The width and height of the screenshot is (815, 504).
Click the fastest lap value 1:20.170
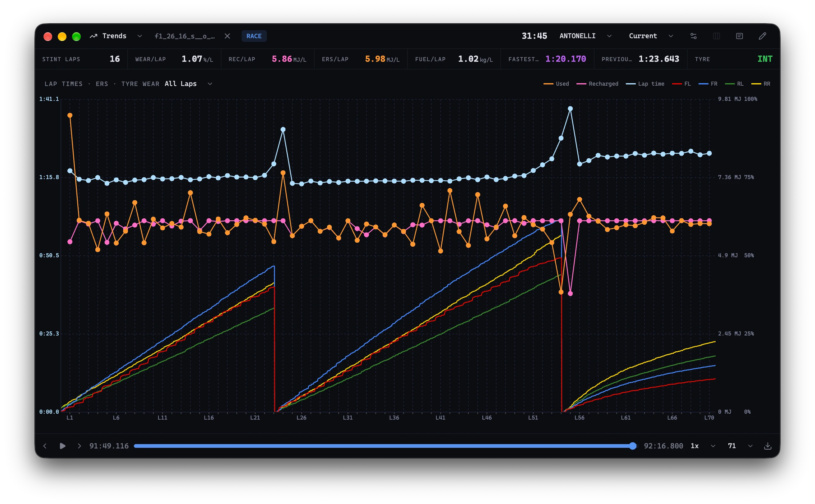[x=566, y=59]
